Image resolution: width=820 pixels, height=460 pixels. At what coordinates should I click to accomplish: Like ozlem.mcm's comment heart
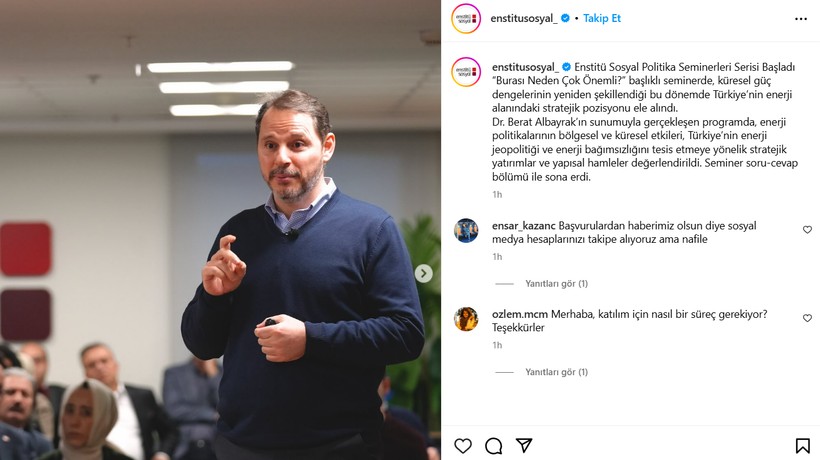(807, 318)
